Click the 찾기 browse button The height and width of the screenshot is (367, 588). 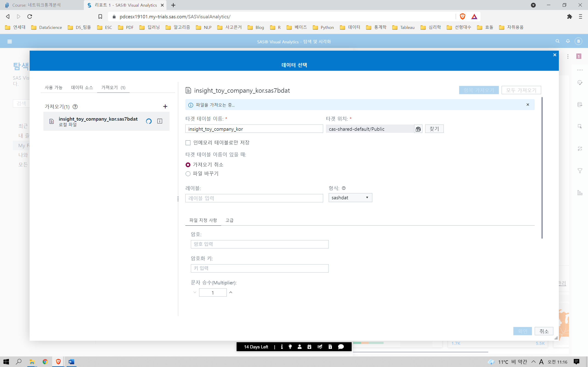click(434, 129)
